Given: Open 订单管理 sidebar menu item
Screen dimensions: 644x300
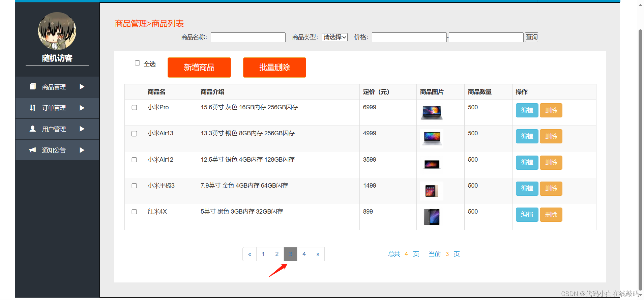Looking at the screenshot, I should pyautogui.click(x=57, y=108).
